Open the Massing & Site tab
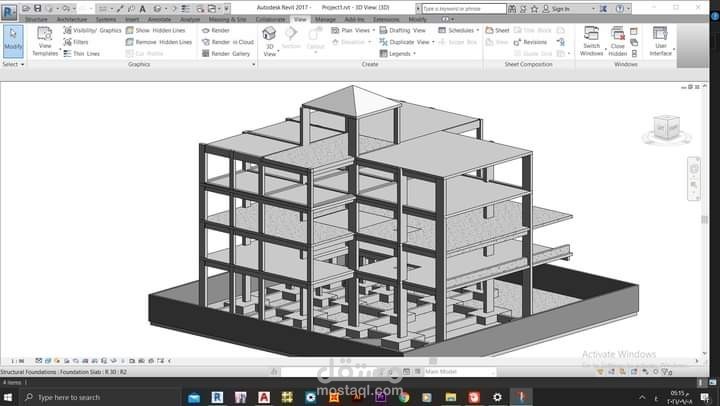720x406 pixels. 227,19
